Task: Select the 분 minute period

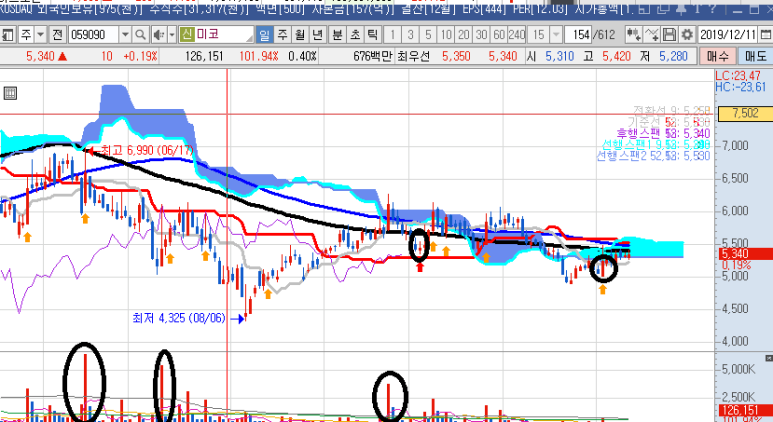Action: [337, 35]
